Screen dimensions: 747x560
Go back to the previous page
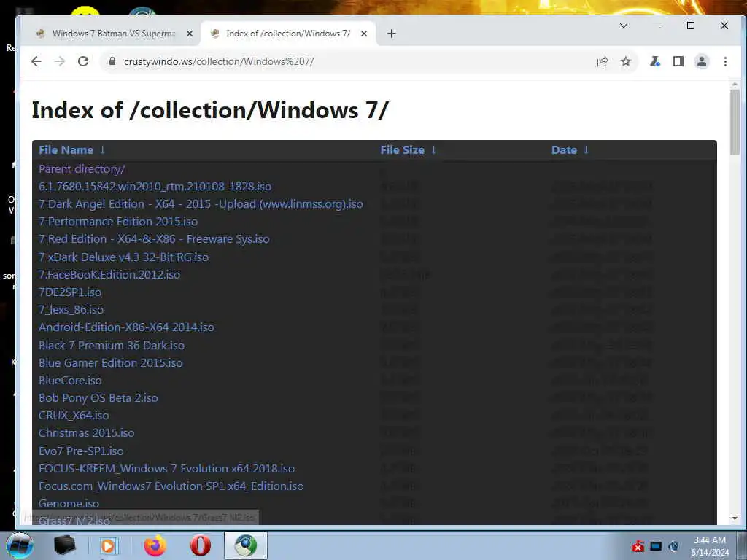point(36,61)
